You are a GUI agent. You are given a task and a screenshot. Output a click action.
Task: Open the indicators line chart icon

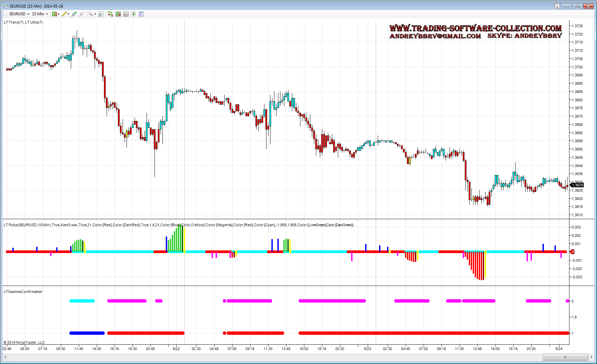click(126, 14)
